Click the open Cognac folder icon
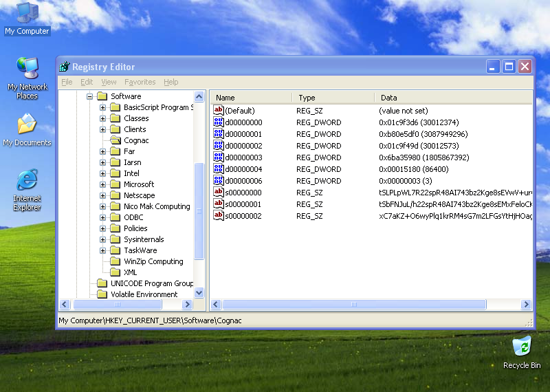The image size is (550, 392). click(115, 140)
